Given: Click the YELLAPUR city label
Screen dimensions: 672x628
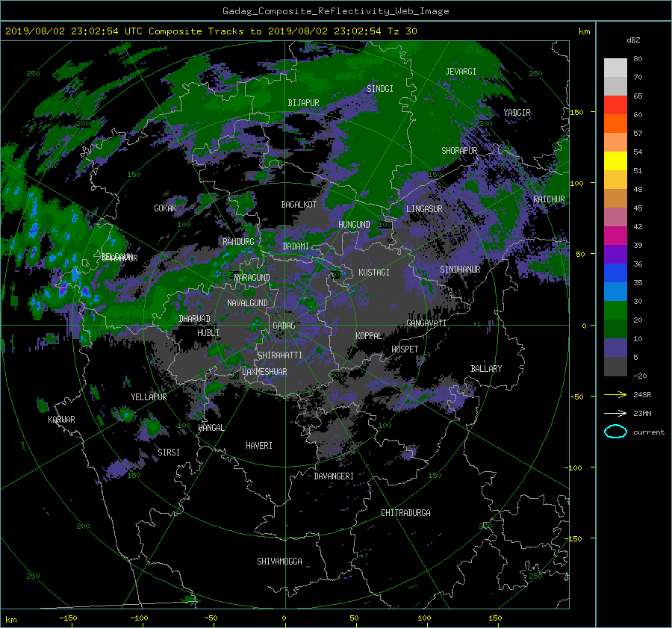Looking at the screenshot, I should (x=149, y=397).
